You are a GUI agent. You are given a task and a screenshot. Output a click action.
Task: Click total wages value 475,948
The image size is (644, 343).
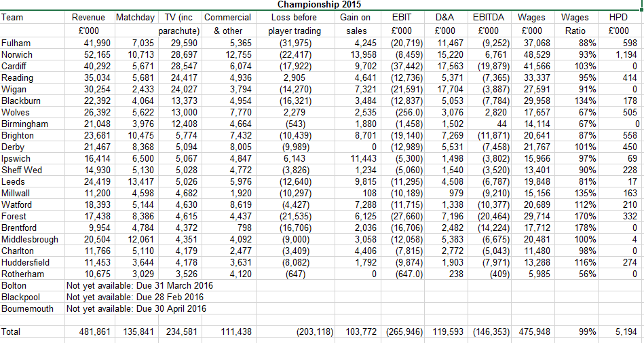[533, 331]
